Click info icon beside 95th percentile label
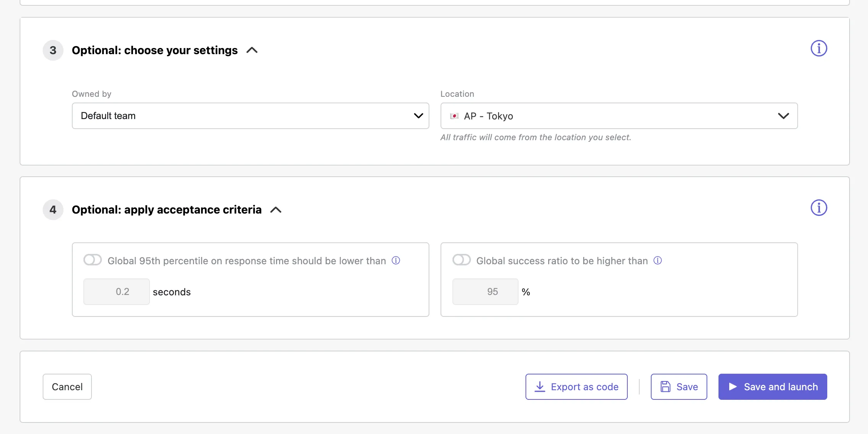The image size is (868, 434). tap(396, 261)
